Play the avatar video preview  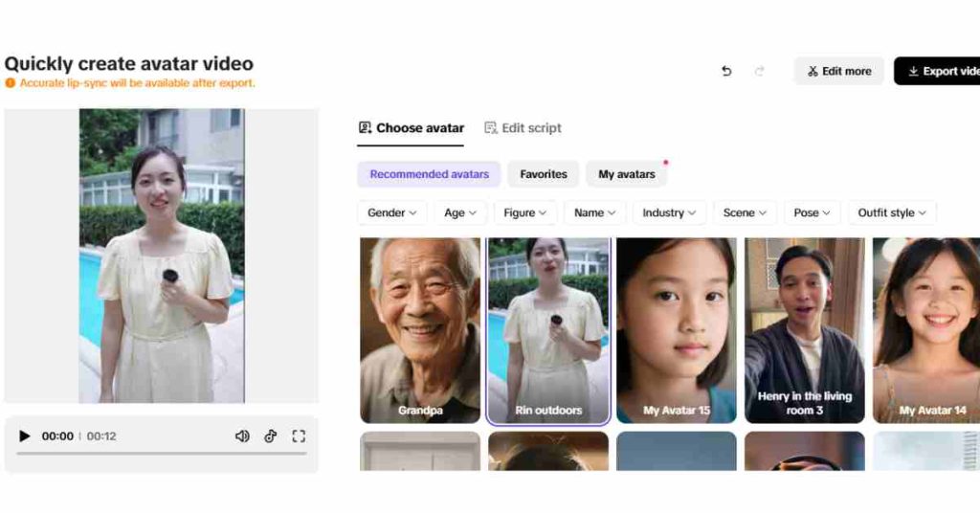coord(25,436)
